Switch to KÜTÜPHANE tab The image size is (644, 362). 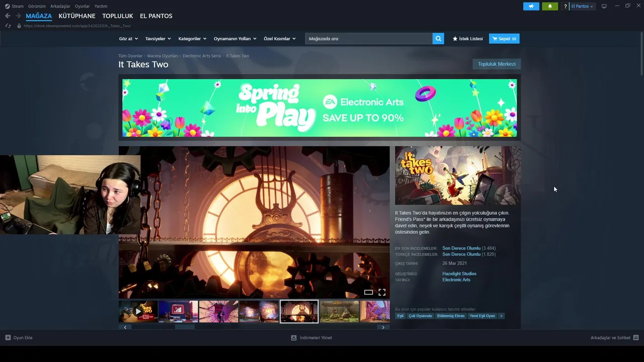point(77,16)
